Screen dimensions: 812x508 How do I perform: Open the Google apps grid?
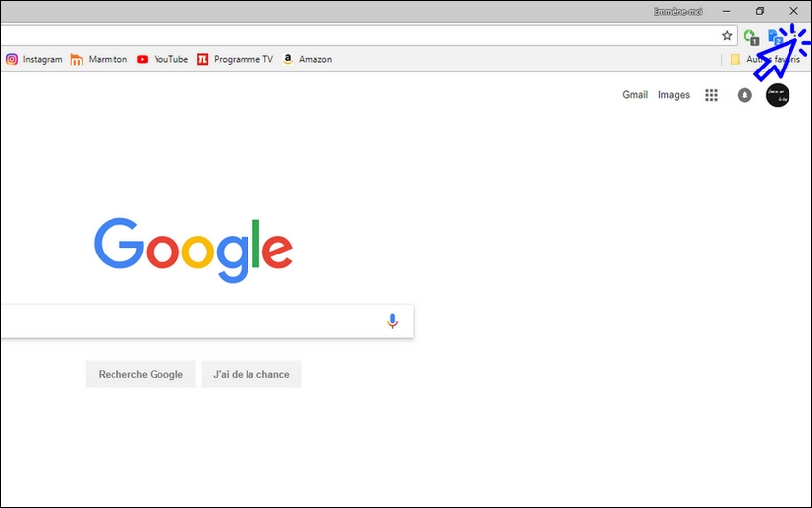(x=711, y=95)
